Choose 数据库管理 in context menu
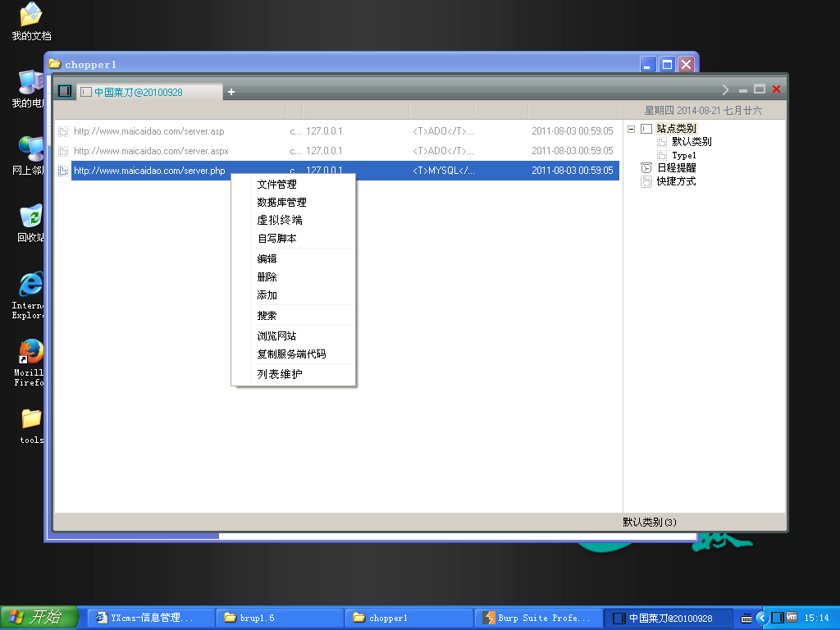The width and height of the screenshot is (840, 630). coord(281,203)
